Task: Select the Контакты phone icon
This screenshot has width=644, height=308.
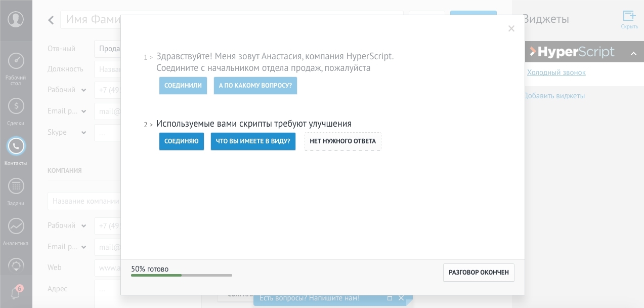Action: (x=16, y=146)
